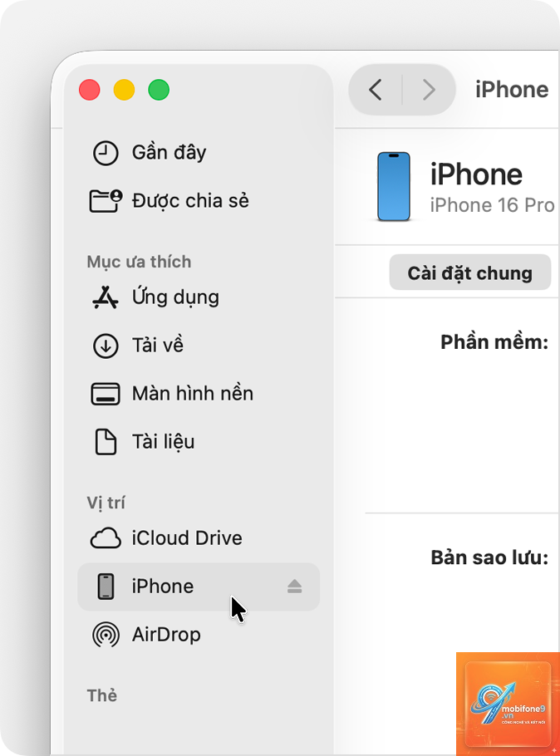Open Tài liệu label
This screenshot has height=756, width=560.
click(163, 442)
